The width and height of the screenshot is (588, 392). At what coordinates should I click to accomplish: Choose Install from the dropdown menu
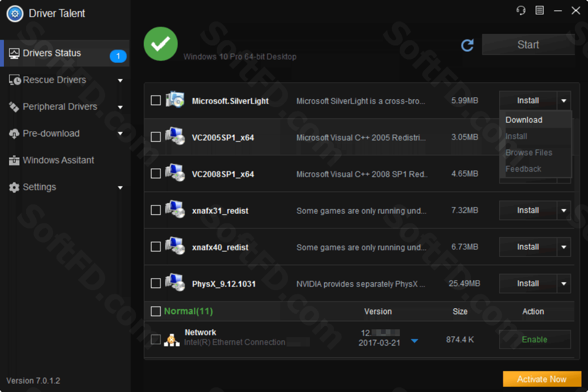click(536, 136)
